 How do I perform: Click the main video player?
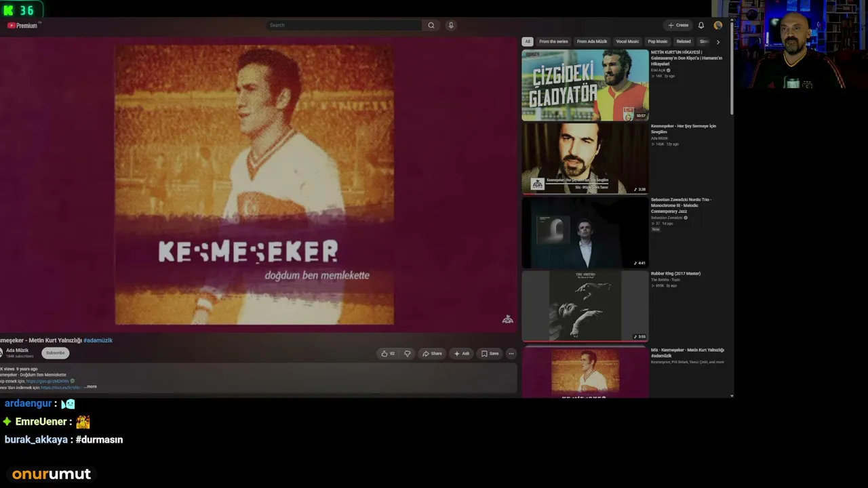point(258,184)
